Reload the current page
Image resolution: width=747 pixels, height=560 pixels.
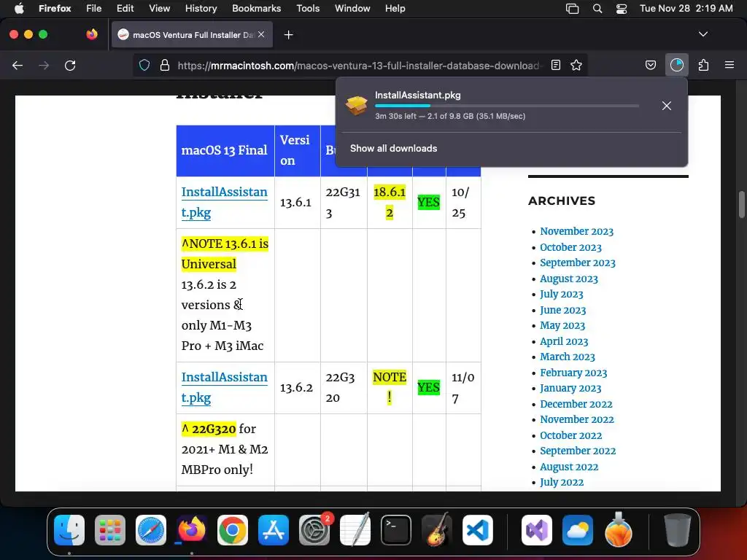tap(70, 65)
